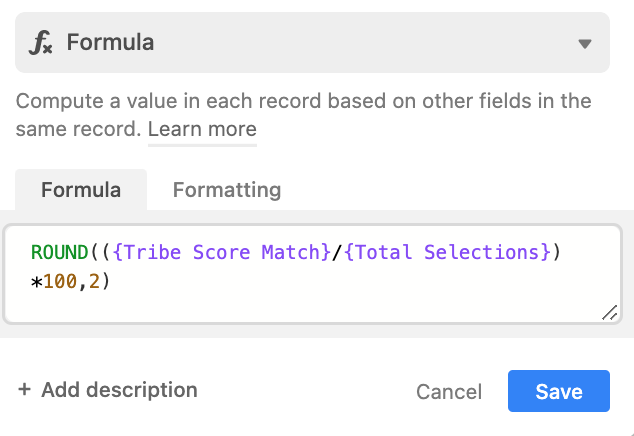Switch to the Formatting tab
Image resolution: width=634 pixels, height=436 pixels.
point(227,190)
